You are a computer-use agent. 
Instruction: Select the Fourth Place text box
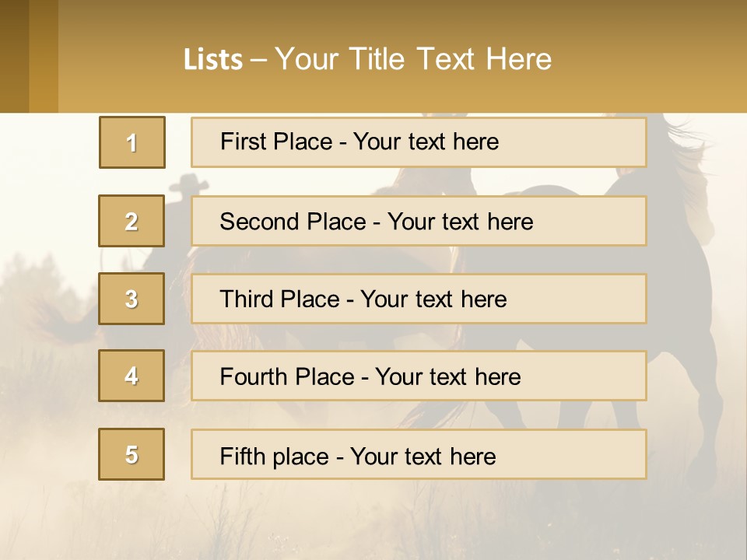coord(419,376)
